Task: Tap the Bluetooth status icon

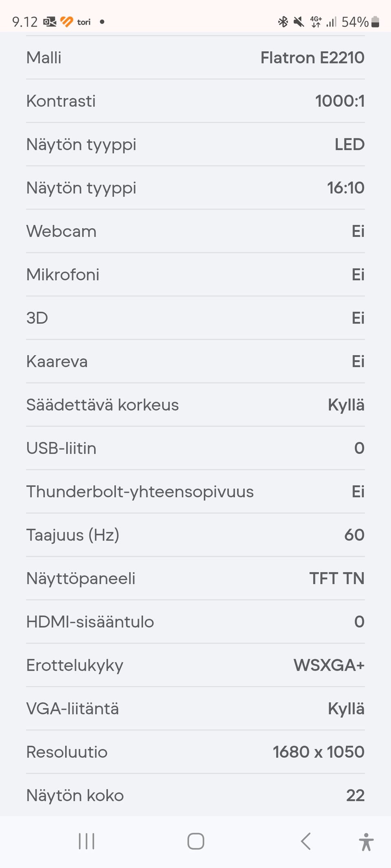Action: tap(283, 22)
